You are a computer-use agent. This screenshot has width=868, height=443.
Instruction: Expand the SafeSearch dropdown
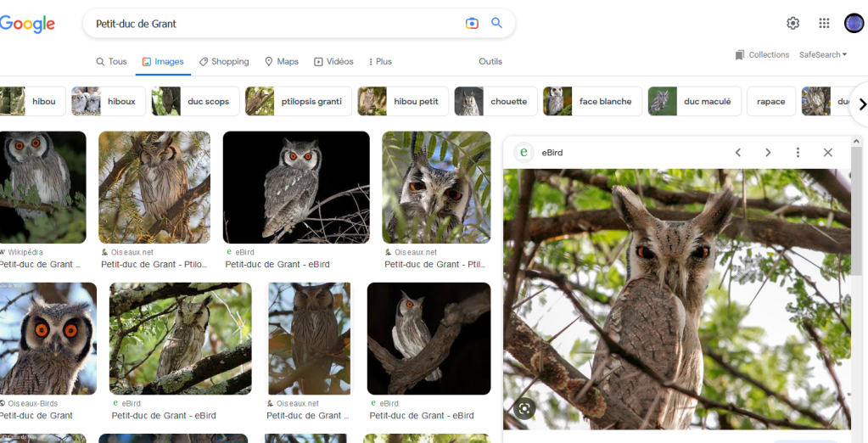click(x=822, y=55)
